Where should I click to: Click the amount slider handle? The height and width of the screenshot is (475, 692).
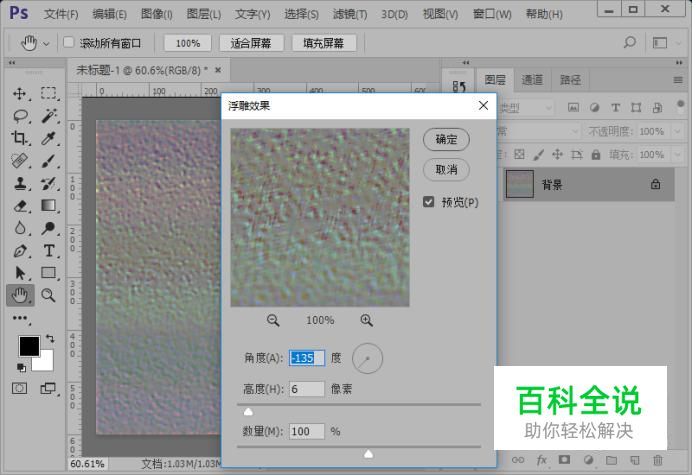click(369, 454)
